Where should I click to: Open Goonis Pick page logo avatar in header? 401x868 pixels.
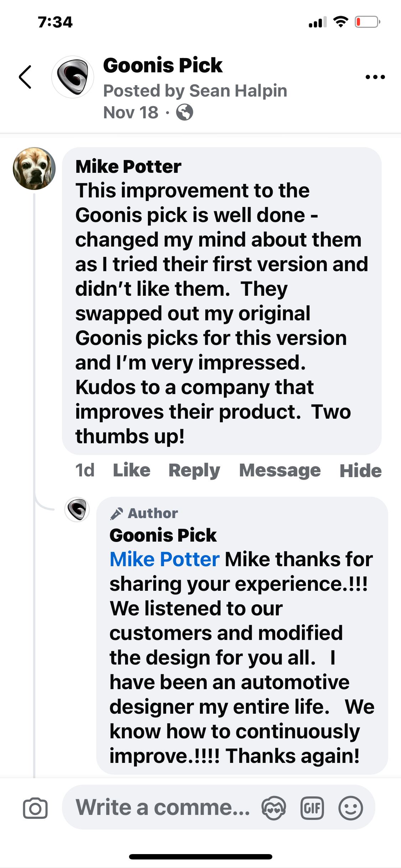click(73, 77)
